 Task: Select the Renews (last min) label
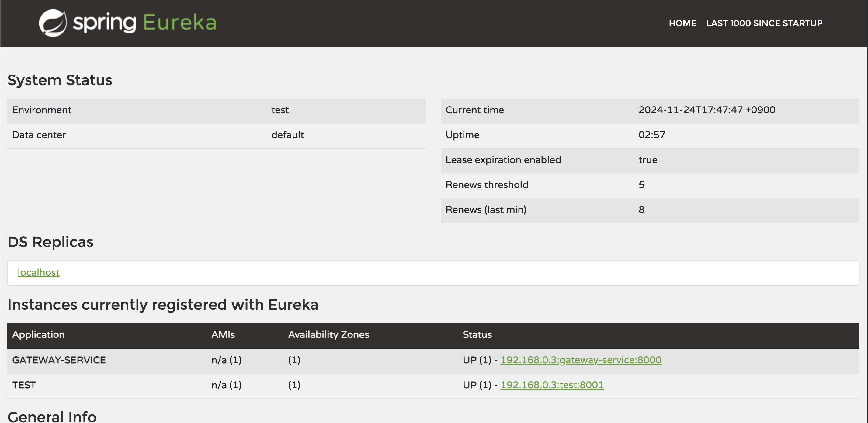point(486,210)
